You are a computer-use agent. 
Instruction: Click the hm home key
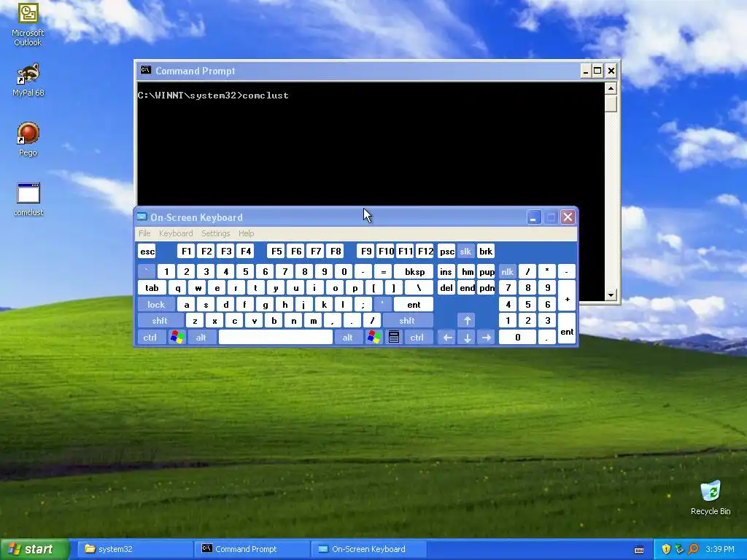pyautogui.click(x=467, y=271)
